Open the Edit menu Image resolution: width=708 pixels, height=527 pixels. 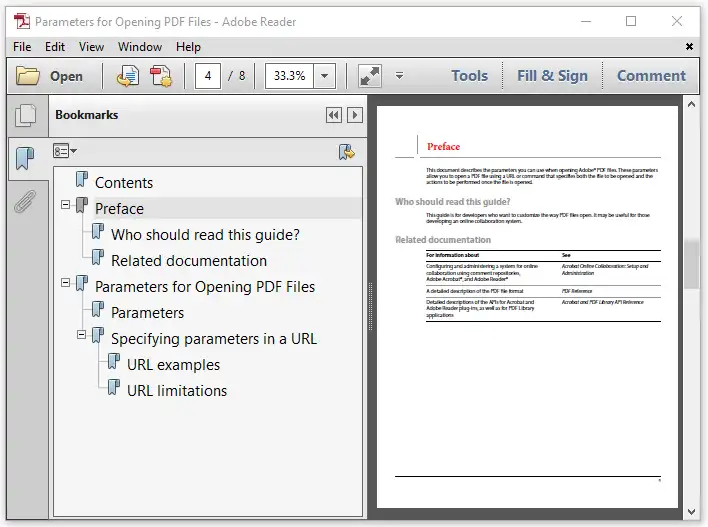point(55,47)
